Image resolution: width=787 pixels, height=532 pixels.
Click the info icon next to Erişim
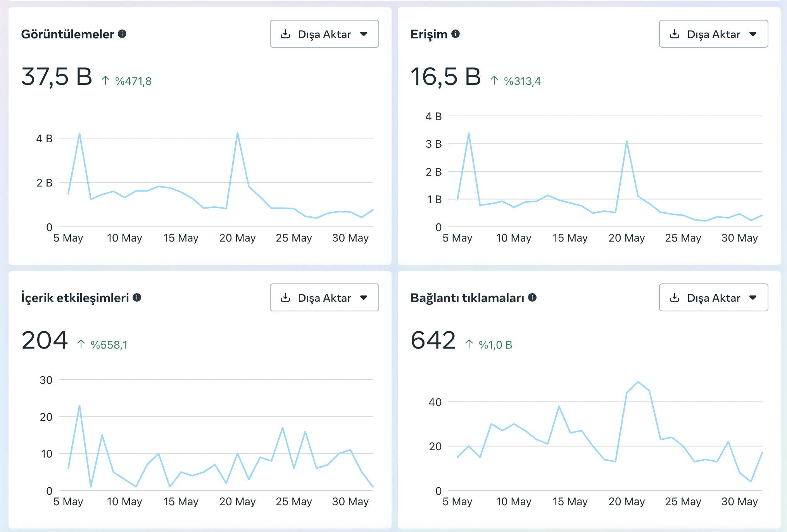[x=456, y=34]
